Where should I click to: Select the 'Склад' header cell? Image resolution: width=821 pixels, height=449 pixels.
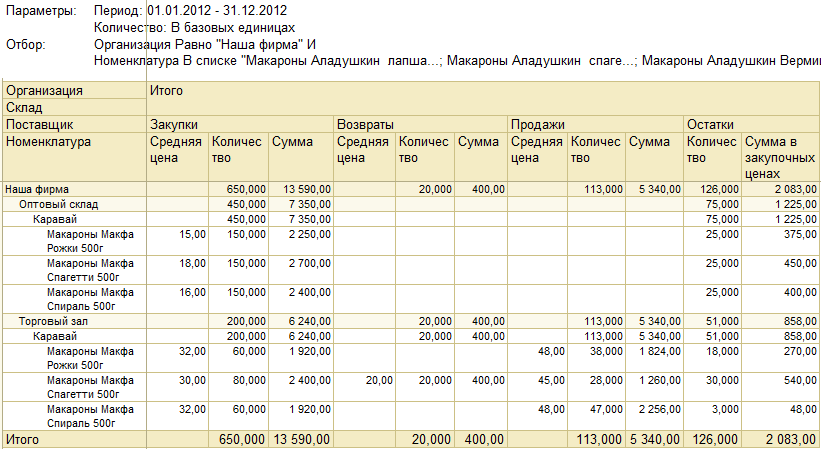(x=74, y=107)
